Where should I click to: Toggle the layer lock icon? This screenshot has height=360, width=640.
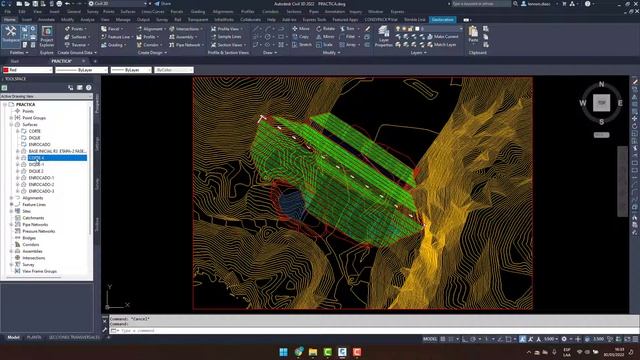[411, 29]
